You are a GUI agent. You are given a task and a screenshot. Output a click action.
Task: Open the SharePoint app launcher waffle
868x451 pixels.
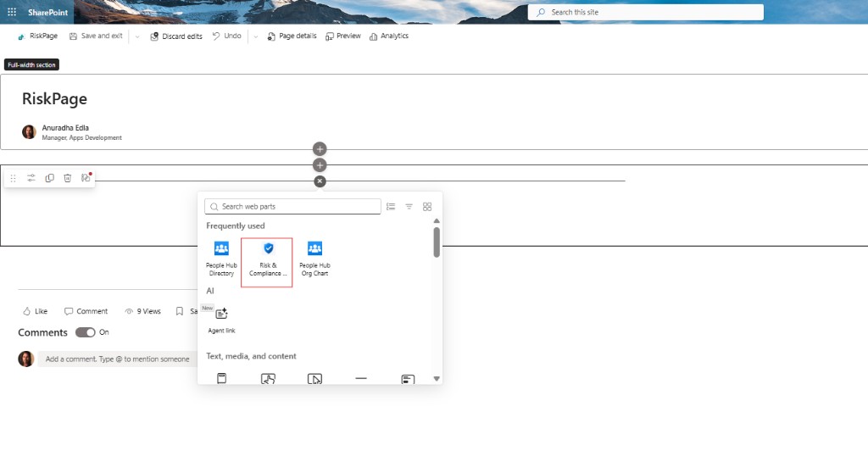[x=12, y=12]
